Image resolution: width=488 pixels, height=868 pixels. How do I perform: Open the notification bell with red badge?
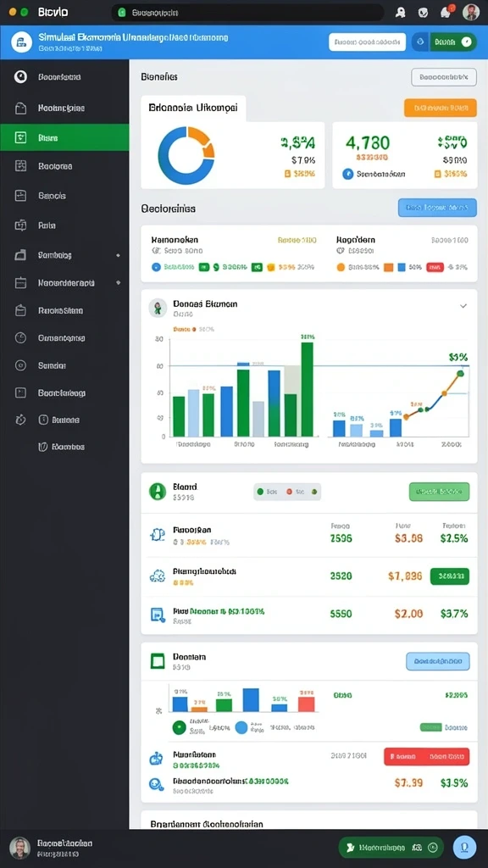click(446, 12)
